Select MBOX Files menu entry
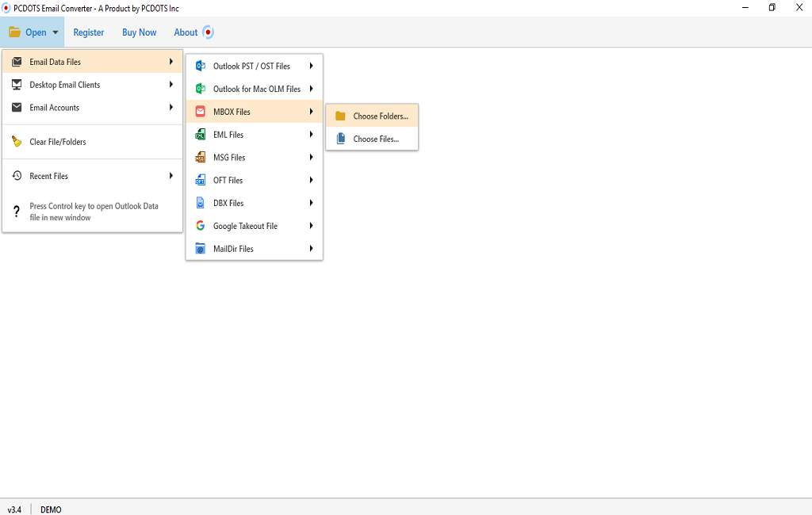812x515 pixels. 255,111
